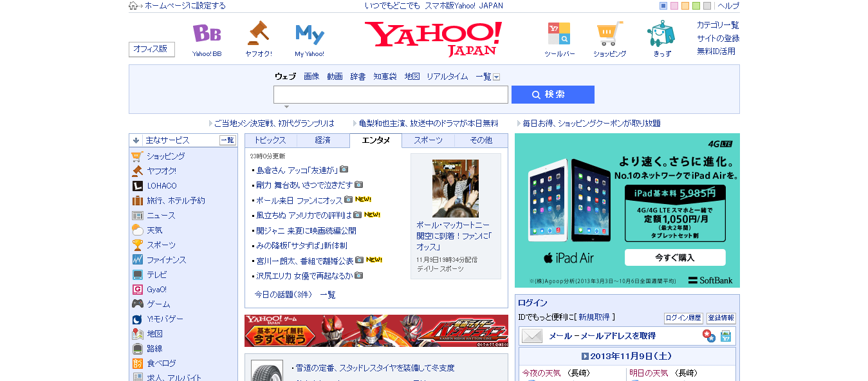868x381 pixels.
Task: Select 画像 search category
Action: click(x=311, y=77)
